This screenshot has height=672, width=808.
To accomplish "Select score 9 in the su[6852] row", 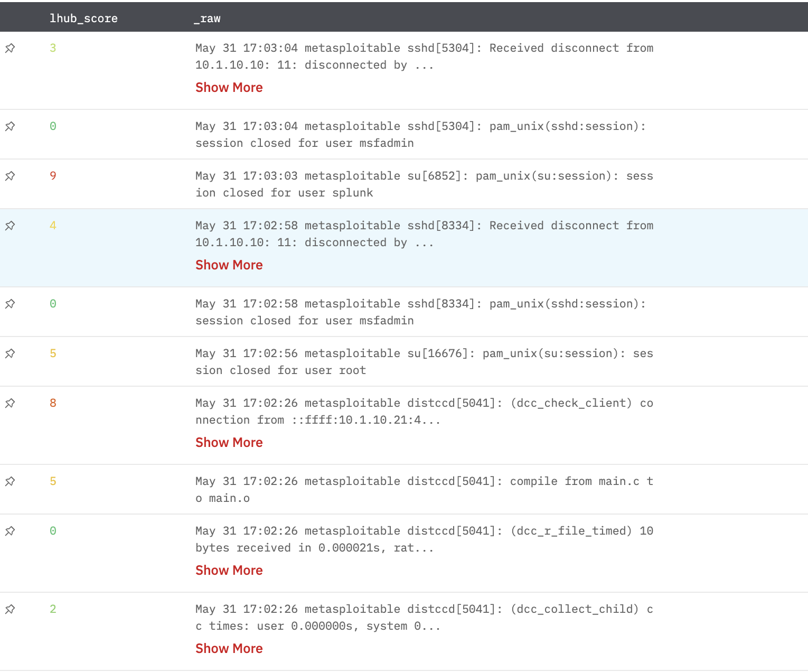I will click(x=53, y=176).
